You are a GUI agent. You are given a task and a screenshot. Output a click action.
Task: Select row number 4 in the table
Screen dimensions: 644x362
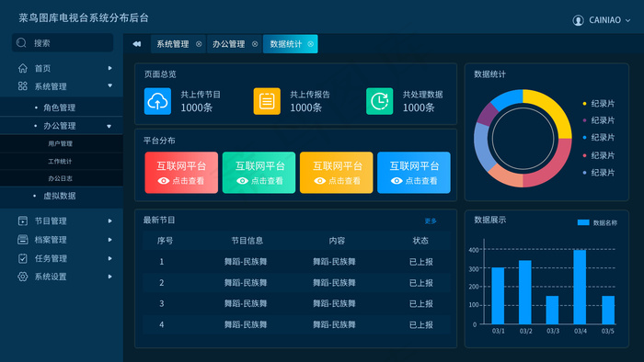pos(161,324)
